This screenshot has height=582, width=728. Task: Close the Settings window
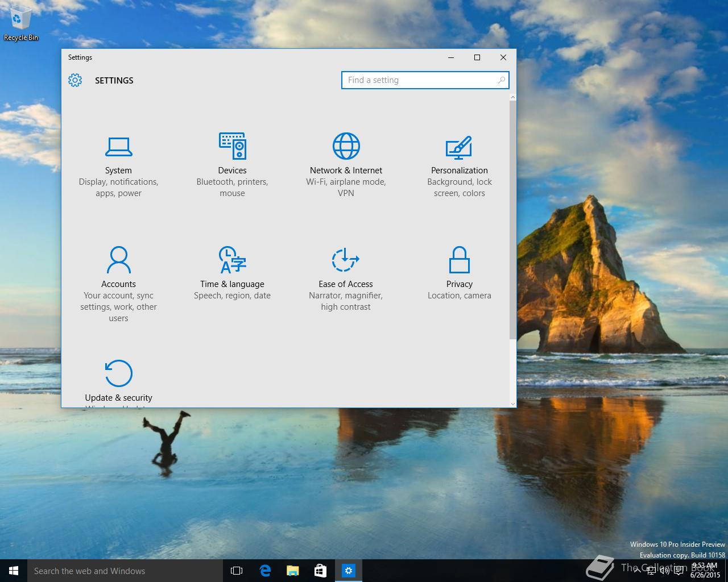[x=503, y=57]
